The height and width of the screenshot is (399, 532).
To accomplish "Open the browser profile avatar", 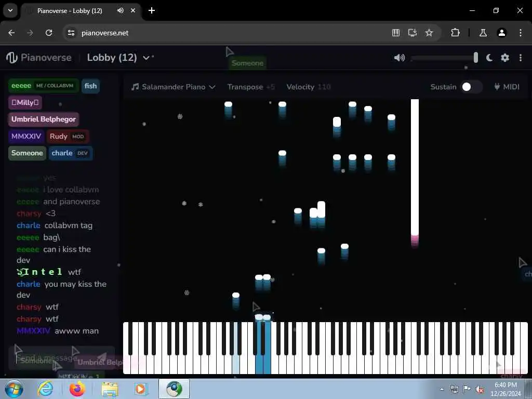I will 501,33.
